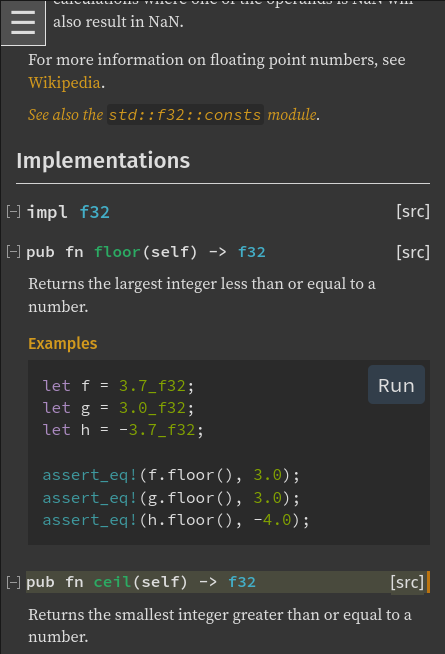
Task: Open the std::f32::consts module link
Action: [x=173, y=115]
